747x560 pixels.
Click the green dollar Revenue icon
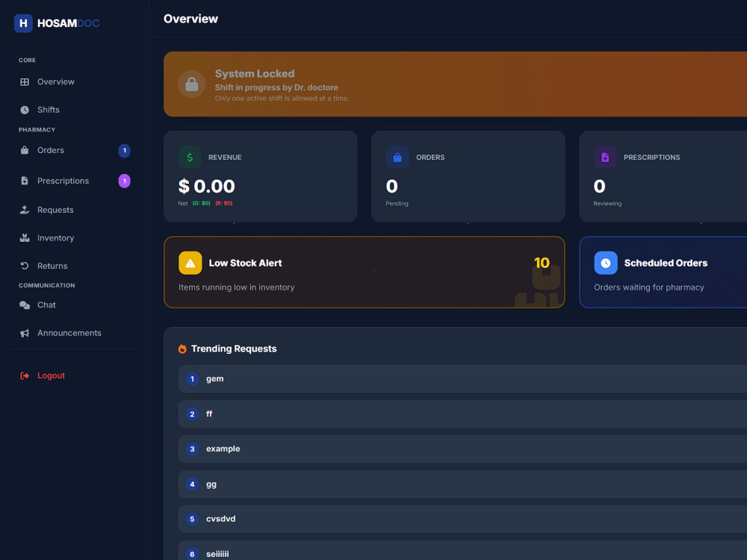190,157
